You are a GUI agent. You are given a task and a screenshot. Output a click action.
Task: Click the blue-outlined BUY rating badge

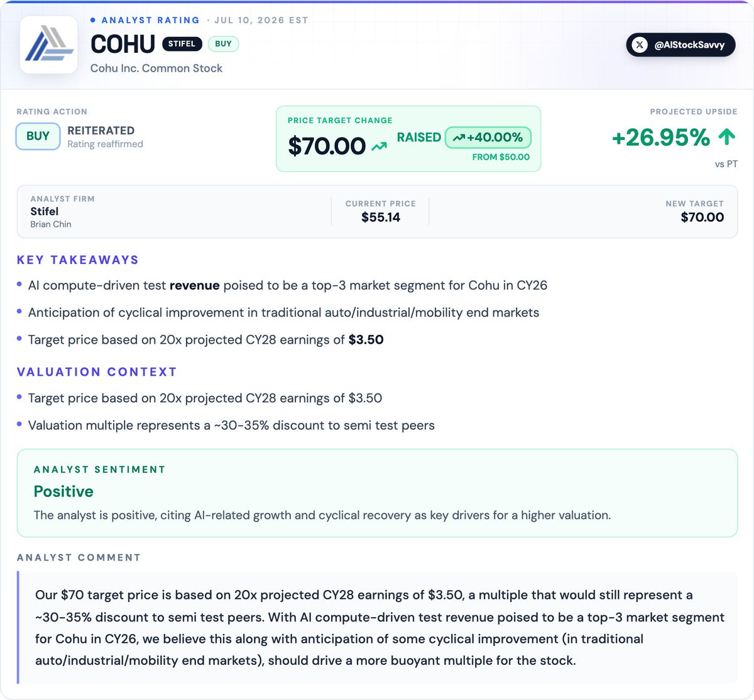pos(38,136)
